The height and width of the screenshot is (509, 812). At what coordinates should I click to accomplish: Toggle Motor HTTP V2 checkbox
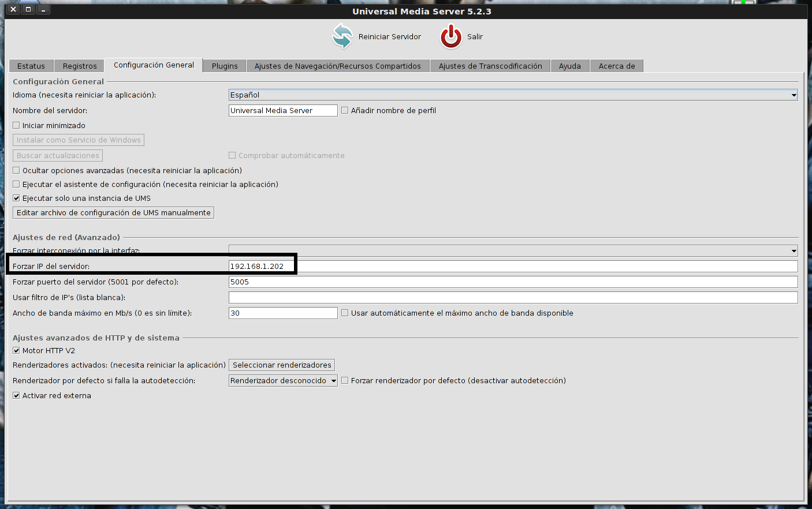[16, 350]
